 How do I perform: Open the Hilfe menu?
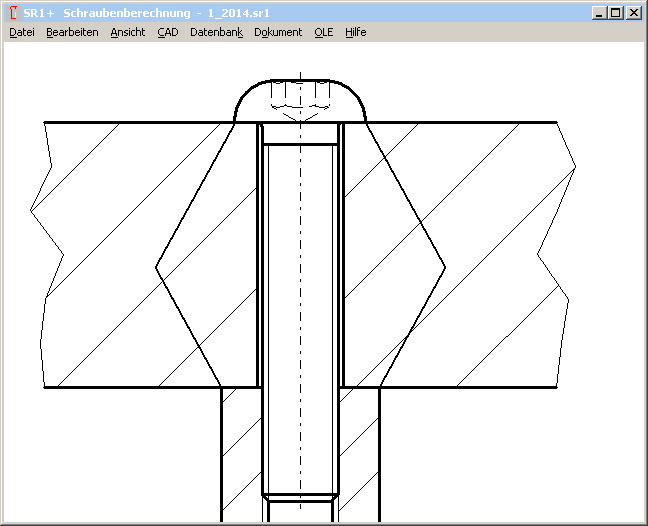(356, 32)
